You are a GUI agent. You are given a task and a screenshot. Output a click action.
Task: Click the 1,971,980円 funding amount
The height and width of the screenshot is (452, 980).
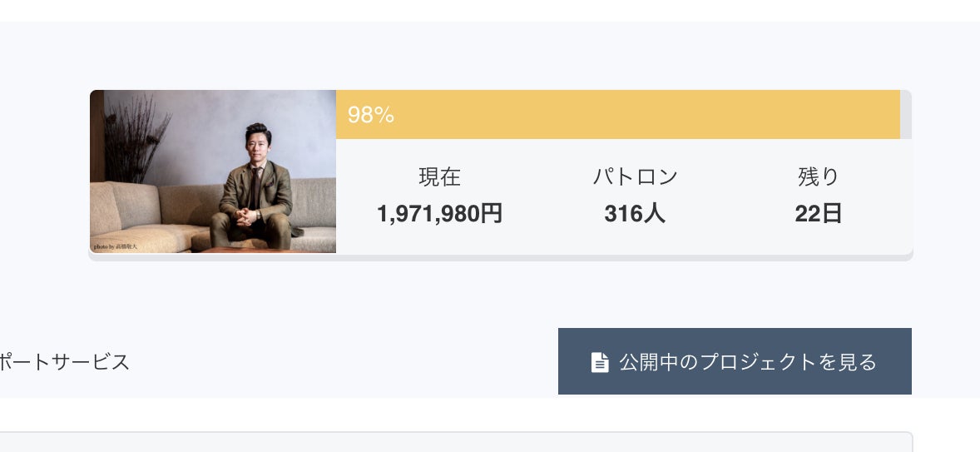(439, 214)
